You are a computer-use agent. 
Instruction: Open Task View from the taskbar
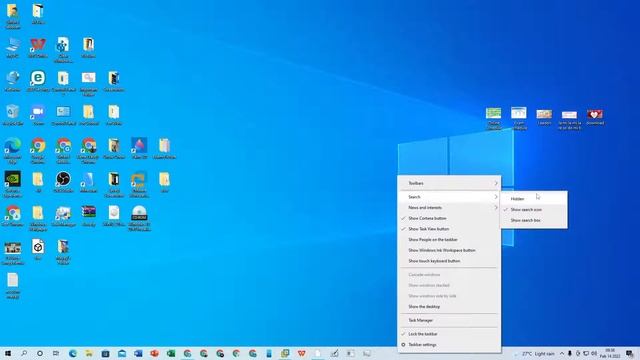pos(56,353)
